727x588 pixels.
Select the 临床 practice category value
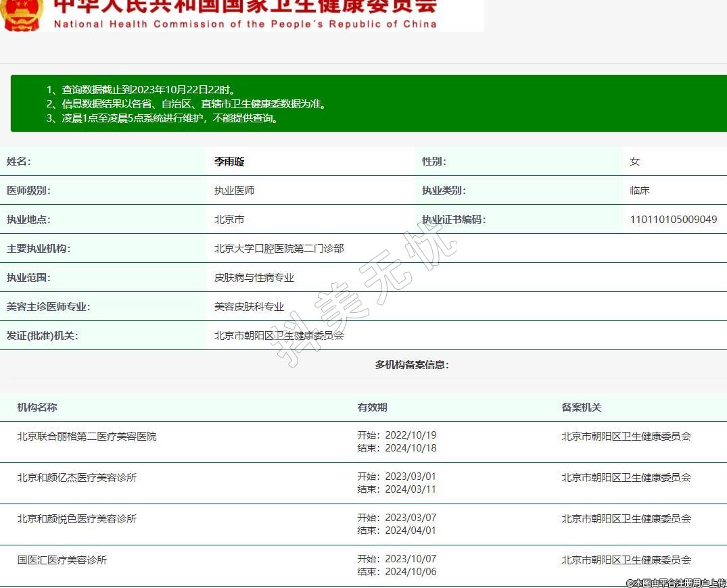pyautogui.click(x=639, y=191)
